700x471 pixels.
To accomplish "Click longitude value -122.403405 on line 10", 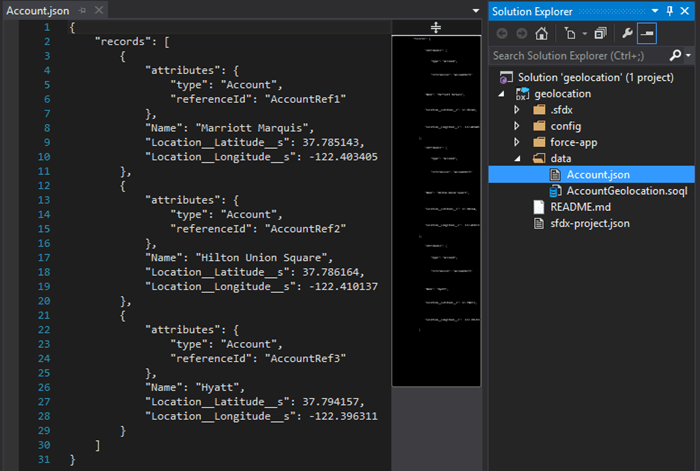I will coord(343,157).
